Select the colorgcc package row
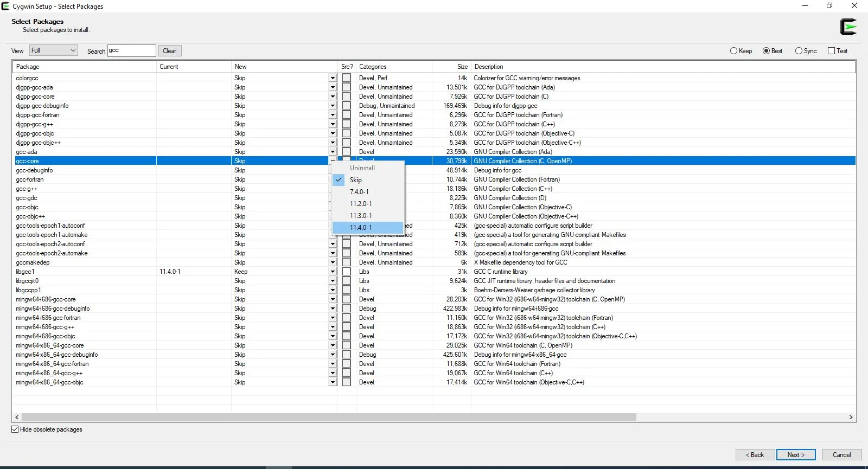The image size is (868, 469). click(x=434, y=78)
